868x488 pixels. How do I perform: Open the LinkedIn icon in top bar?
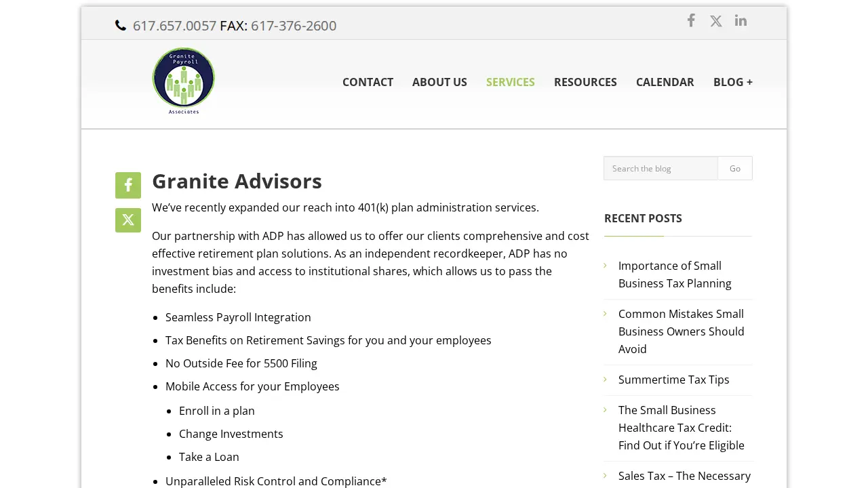pos(741,20)
